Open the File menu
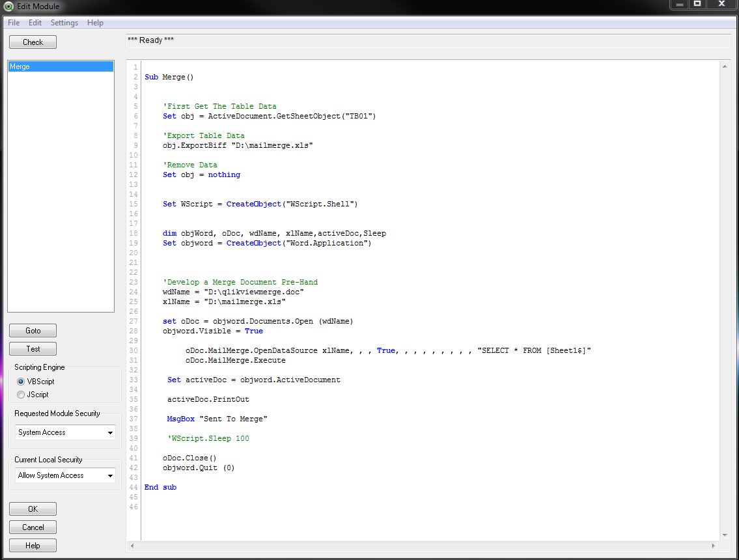739x560 pixels. 14,23
